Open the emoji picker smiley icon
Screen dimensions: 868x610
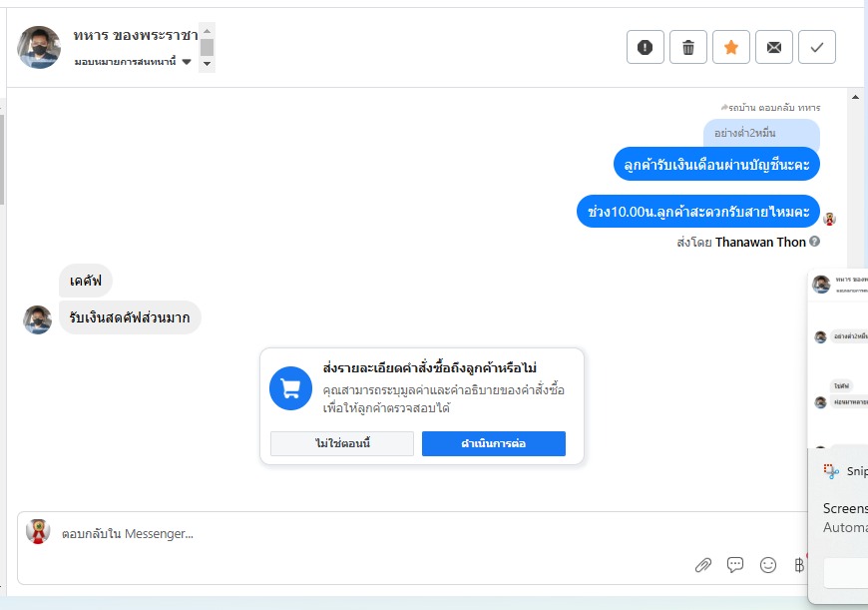click(x=768, y=565)
